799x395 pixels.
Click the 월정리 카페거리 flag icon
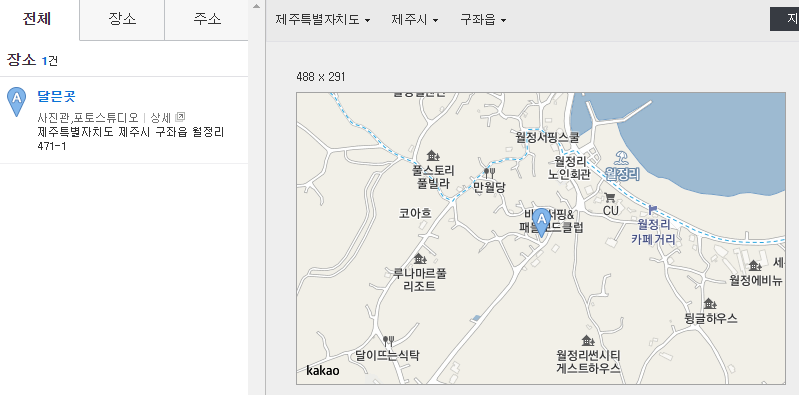pyautogui.click(x=653, y=209)
